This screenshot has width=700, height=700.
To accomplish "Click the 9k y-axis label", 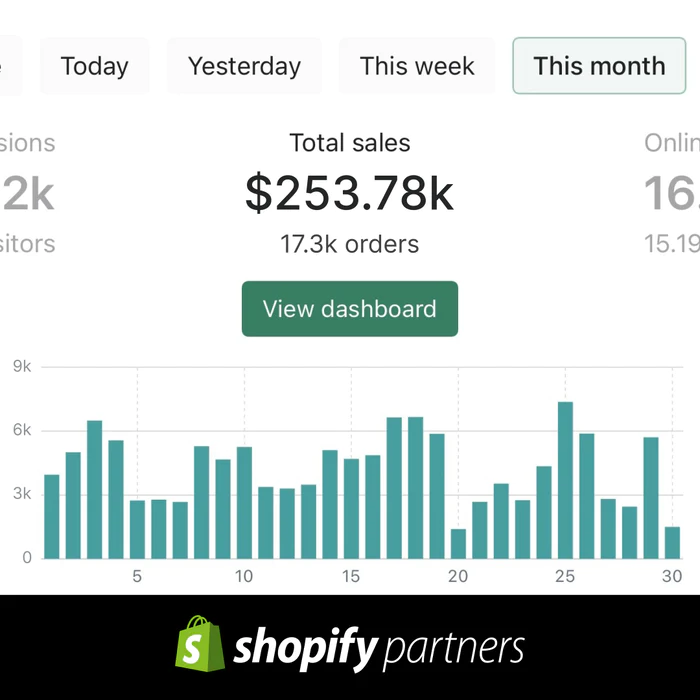I will pyautogui.click(x=22, y=367).
